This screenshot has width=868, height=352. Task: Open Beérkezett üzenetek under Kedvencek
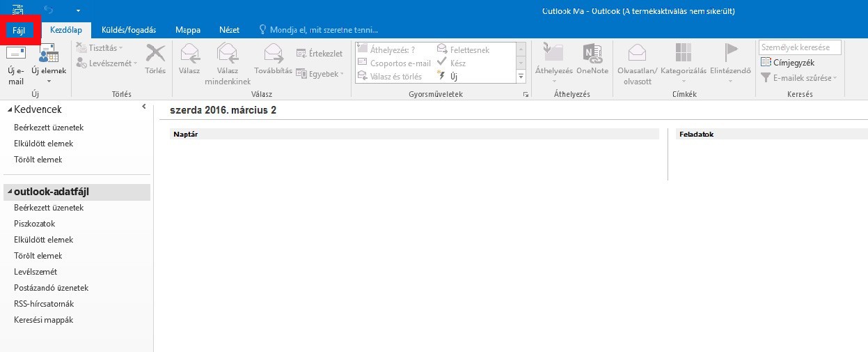pyautogui.click(x=49, y=128)
